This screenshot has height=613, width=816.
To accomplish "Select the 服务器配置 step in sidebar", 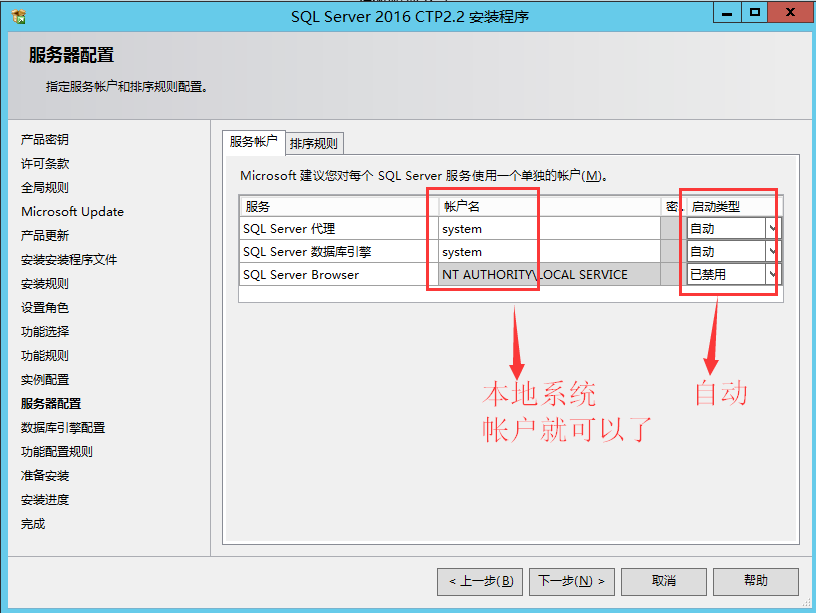I will pos(51,403).
